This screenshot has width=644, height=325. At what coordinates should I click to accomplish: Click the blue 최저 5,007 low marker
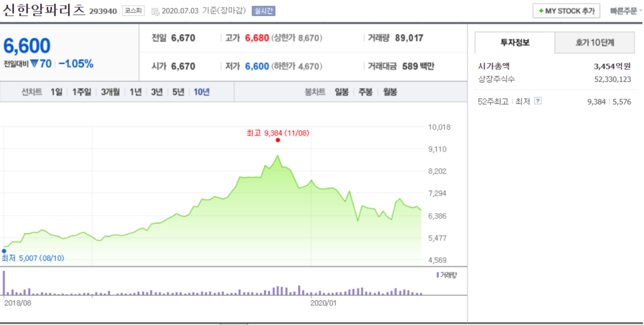click(4, 250)
